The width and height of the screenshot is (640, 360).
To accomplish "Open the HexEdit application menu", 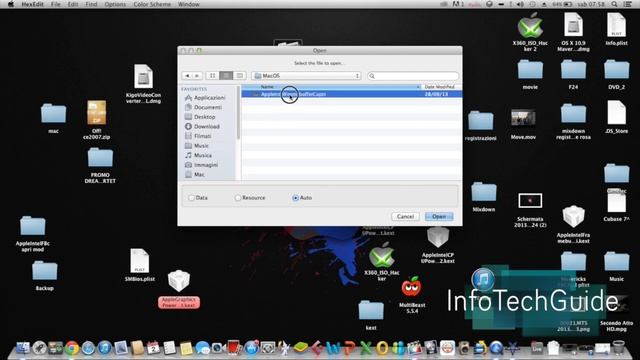I will pos(32,4).
